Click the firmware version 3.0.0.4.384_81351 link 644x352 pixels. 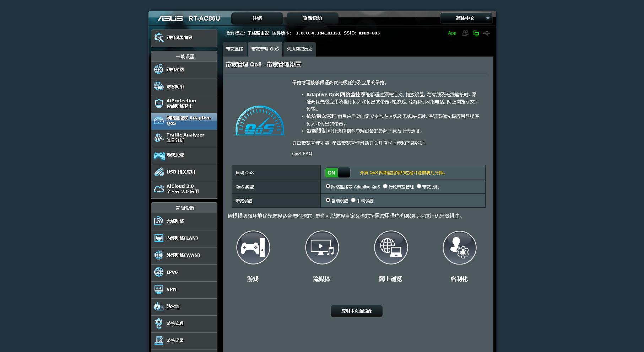click(317, 33)
